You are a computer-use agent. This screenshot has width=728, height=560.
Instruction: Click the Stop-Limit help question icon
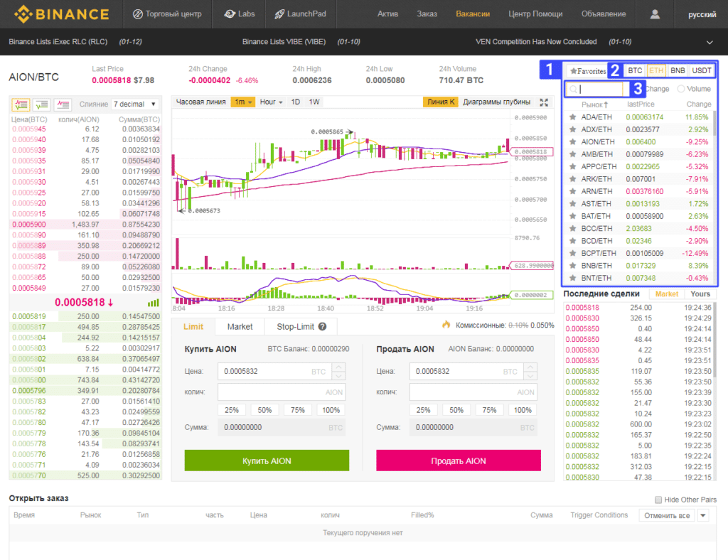(322, 327)
